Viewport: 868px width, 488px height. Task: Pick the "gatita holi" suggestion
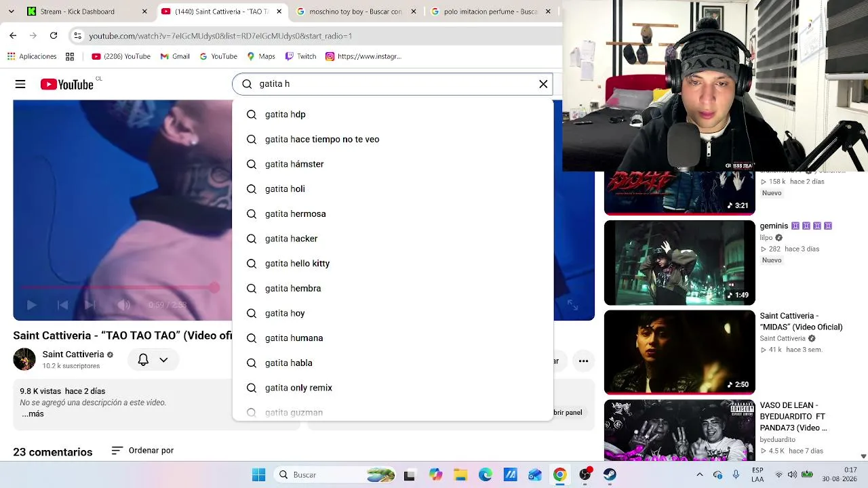(393, 189)
